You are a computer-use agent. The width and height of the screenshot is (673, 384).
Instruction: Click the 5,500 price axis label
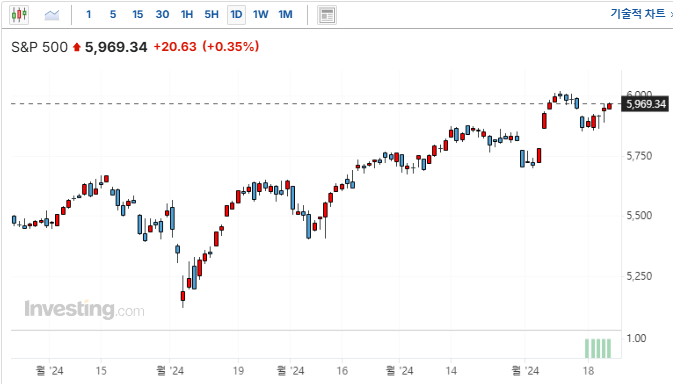tap(639, 215)
